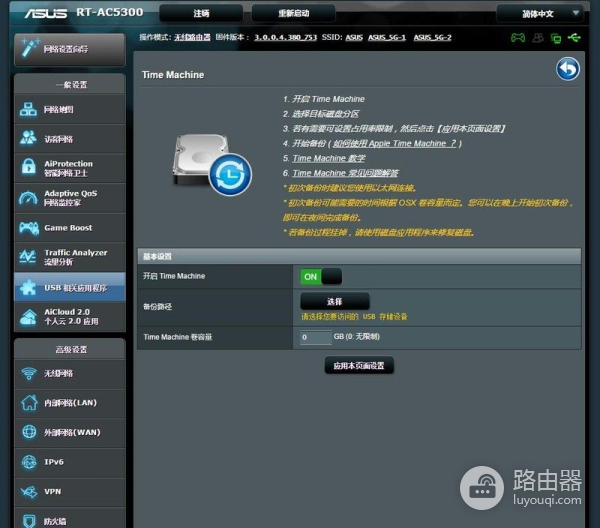Image resolution: width=600 pixels, height=528 pixels.
Task: Open IPv6 settings icon
Action: click(x=29, y=462)
